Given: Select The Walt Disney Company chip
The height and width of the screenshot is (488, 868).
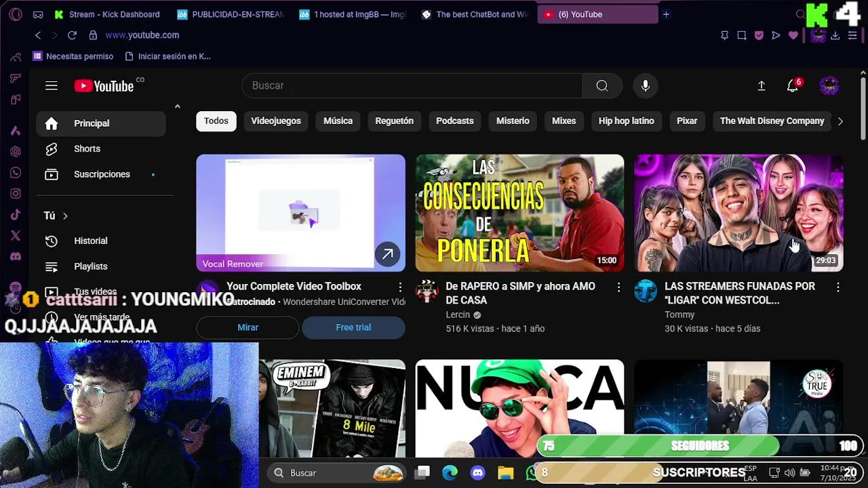Looking at the screenshot, I should tap(772, 121).
